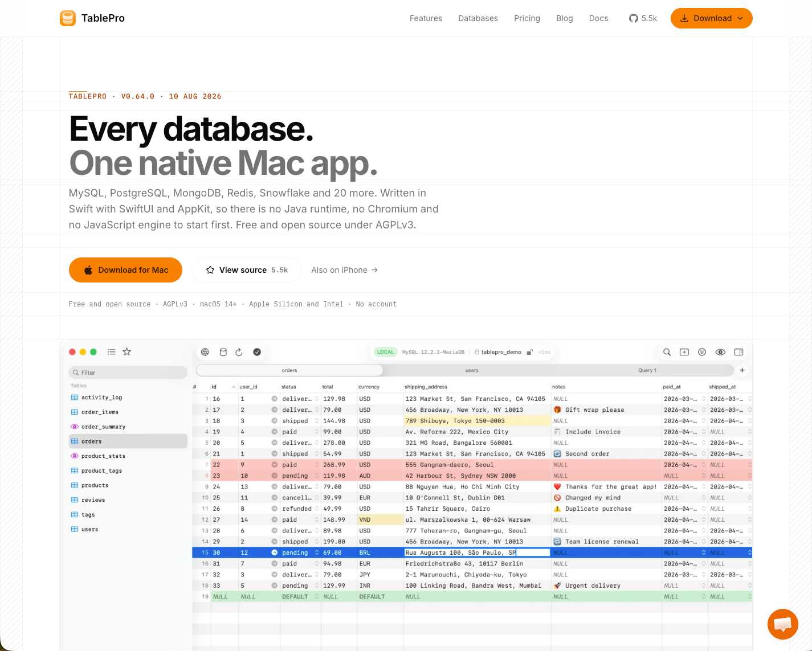Open Docs in the navigation menu

point(598,18)
